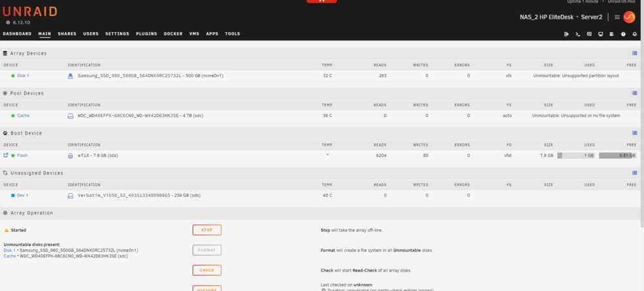Click the logout icon in header
This screenshot has width=644, height=291.
566,34
